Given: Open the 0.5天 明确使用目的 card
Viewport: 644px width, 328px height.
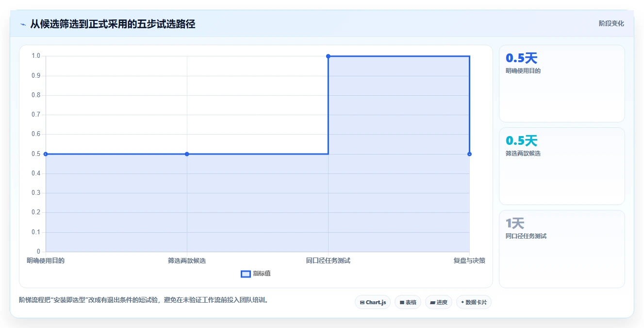Looking at the screenshot, I should coord(561,84).
